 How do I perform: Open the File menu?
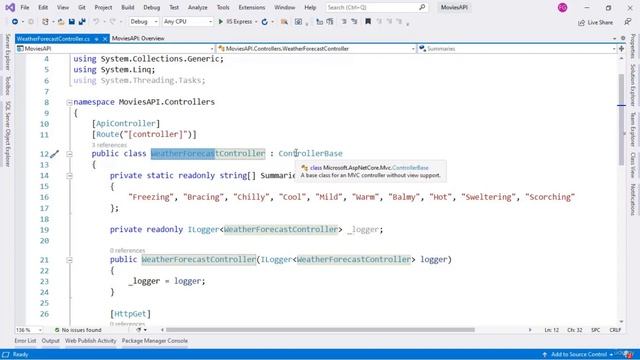click(x=25, y=7)
